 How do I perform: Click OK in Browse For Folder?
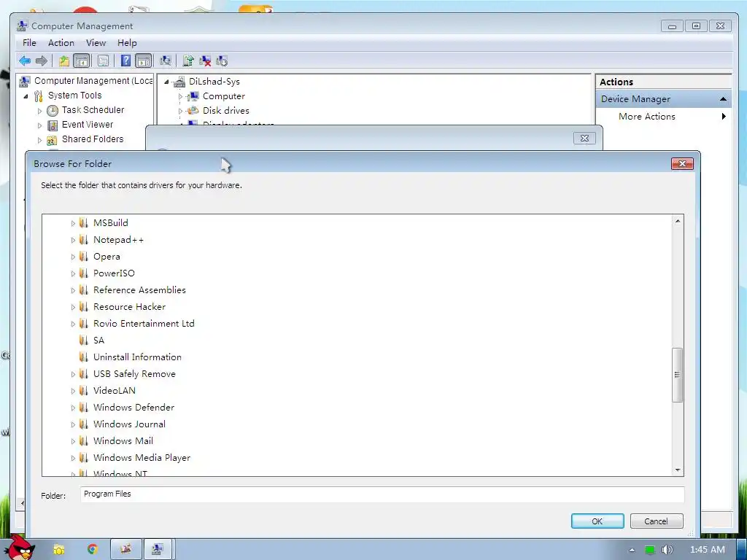tap(597, 521)
